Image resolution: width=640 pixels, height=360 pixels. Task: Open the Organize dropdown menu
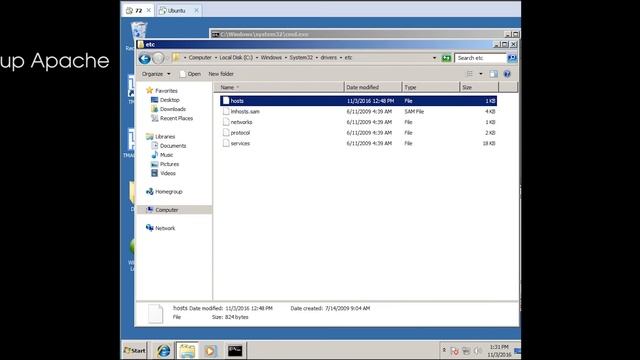156,74
